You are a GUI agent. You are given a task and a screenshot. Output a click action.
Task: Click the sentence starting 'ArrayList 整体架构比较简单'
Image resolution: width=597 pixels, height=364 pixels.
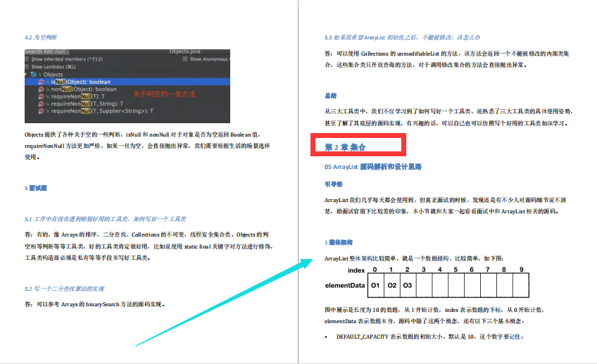pos(414,258)
